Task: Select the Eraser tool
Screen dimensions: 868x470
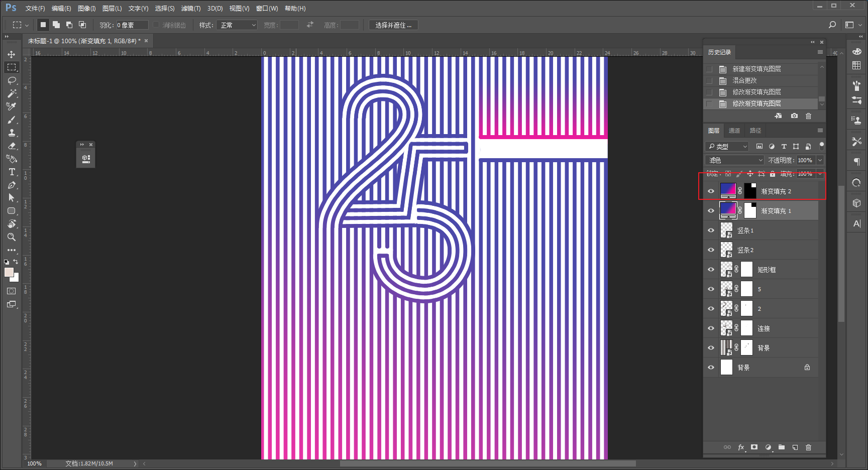Action: click(x=12, y=146)
